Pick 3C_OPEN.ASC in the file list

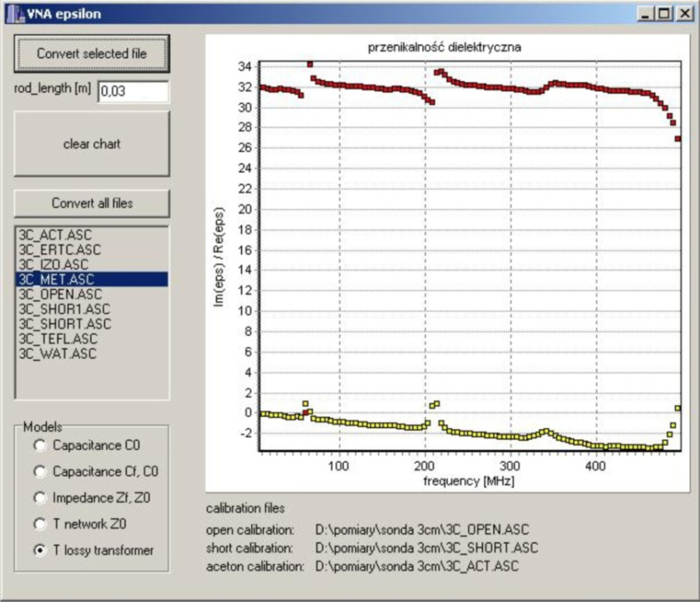(x=60, y=294)
